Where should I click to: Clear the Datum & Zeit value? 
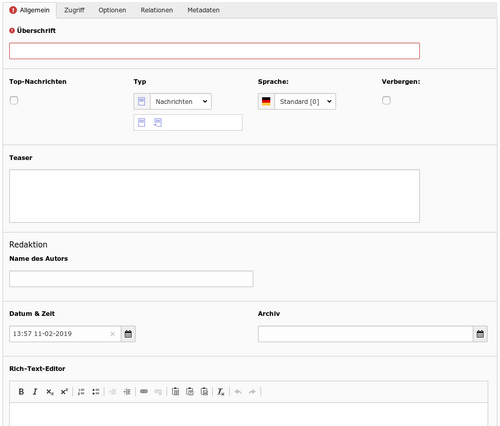pos(112,334)
